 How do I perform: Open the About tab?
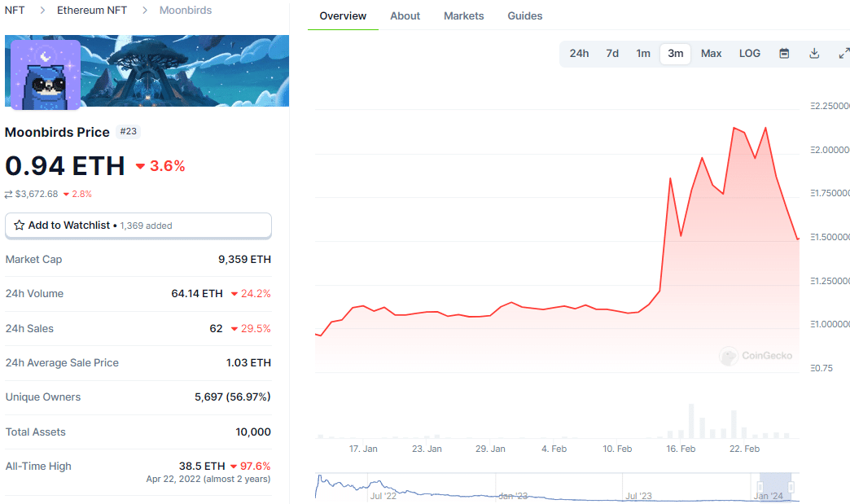click(405, 15)
